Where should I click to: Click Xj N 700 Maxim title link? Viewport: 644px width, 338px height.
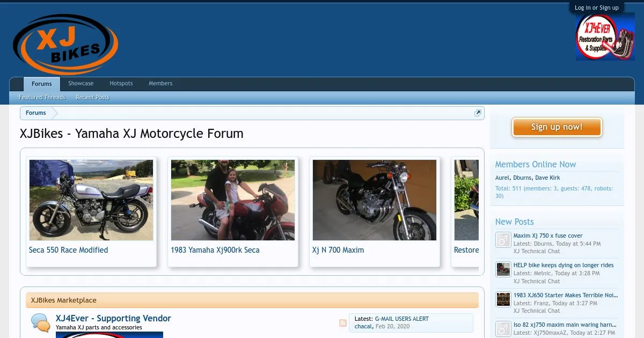[x=338, y=250]
